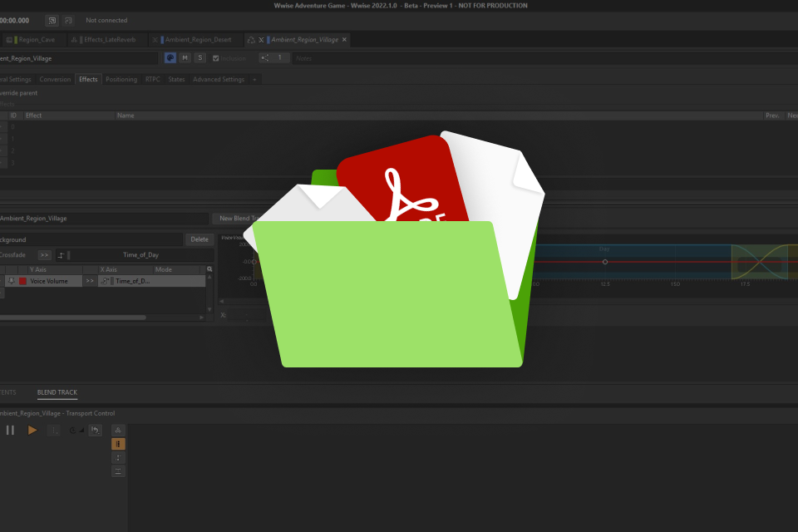The image size is (798, 532).
Task: Click the RTPC list scroll down arrow
Action: (x=209, y=309)
